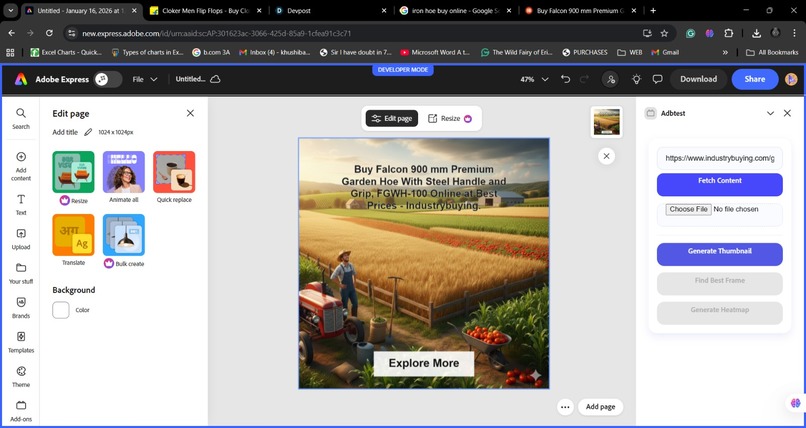Open Theme palette in the sidebar
The height and width of the screenshot is (428, 806).
[x=21, y=377]
